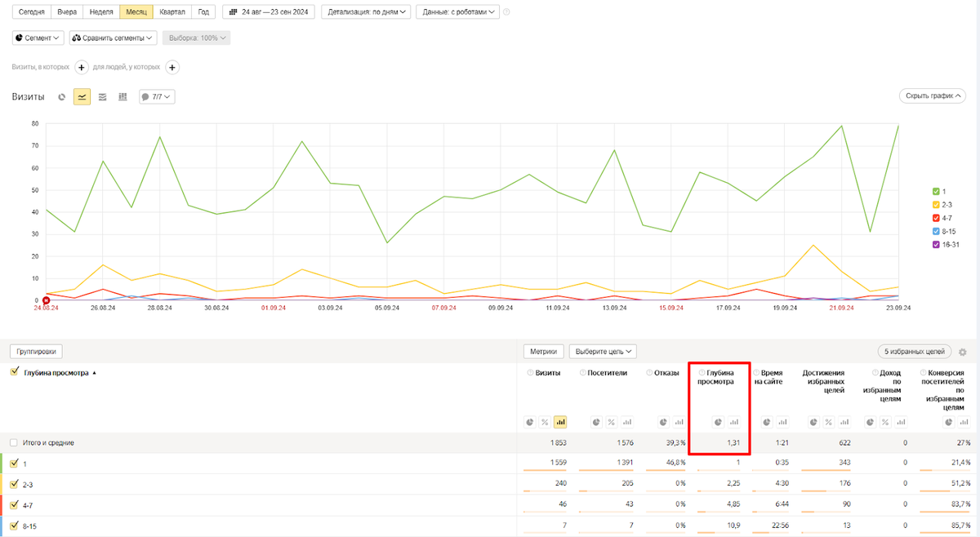980x537 pixels.
Task: Open Детализация: по дням dropdown
Action: [366, 12]
